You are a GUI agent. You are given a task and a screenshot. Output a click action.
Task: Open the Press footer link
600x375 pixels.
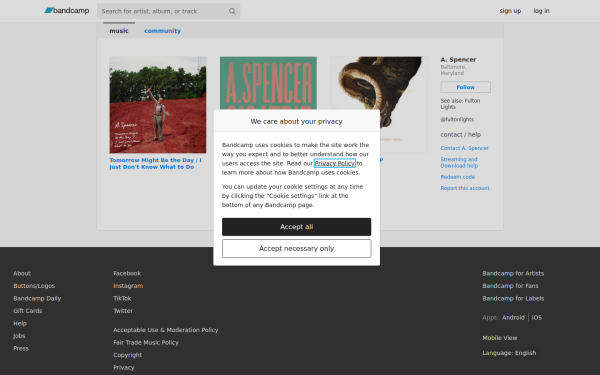(x=21, y=349)
